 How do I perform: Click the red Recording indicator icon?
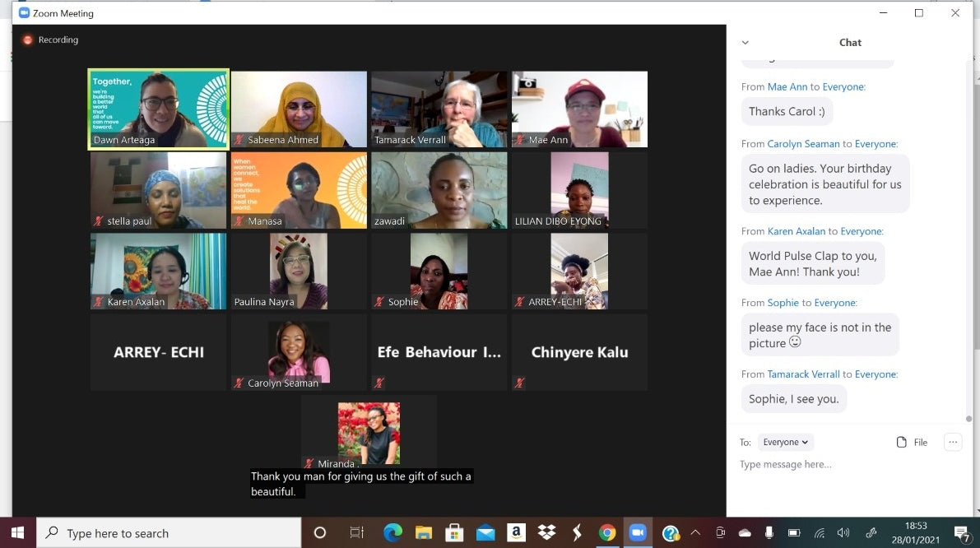[27, 39]
